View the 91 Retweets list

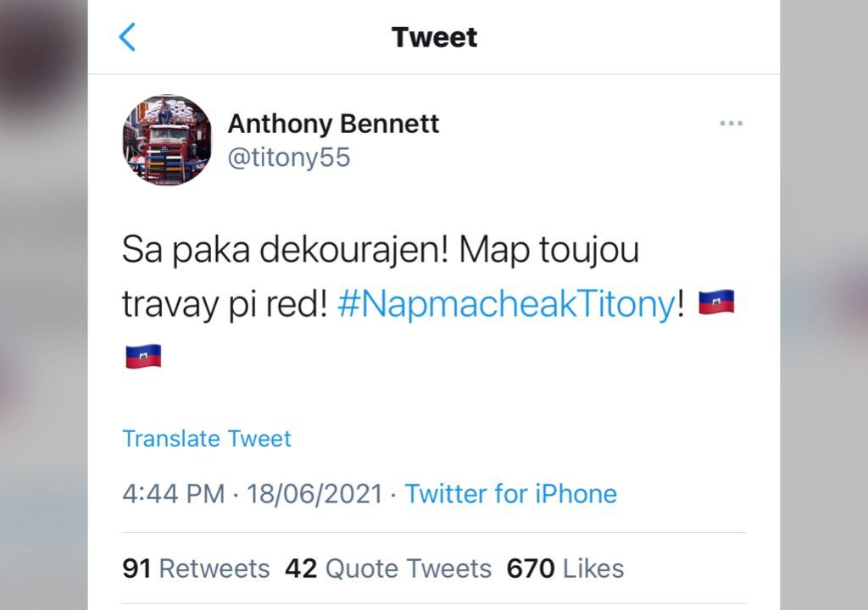196,568
